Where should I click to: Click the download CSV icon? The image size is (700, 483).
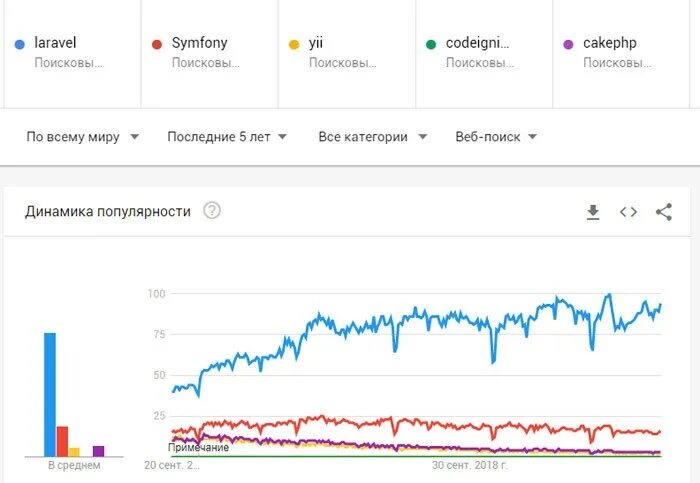593,212
